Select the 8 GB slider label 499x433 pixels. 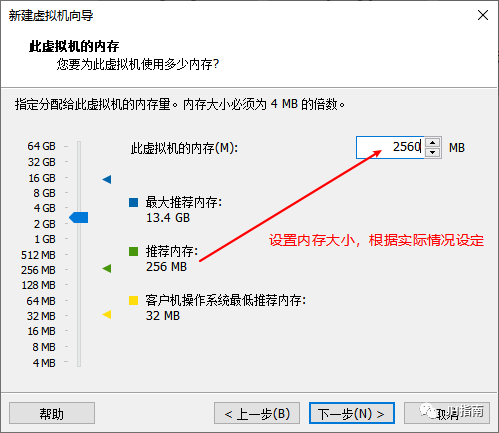pyautogui.click(x=44, y=193)
